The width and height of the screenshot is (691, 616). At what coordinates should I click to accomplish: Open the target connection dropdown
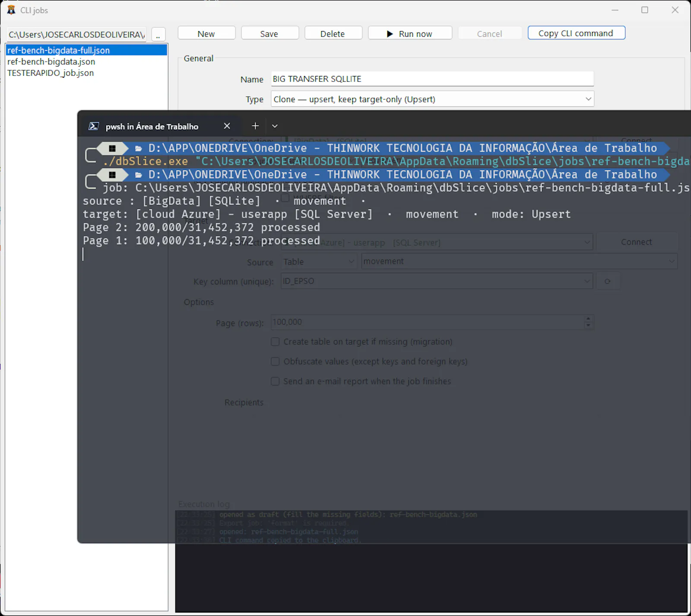point(437,242)
